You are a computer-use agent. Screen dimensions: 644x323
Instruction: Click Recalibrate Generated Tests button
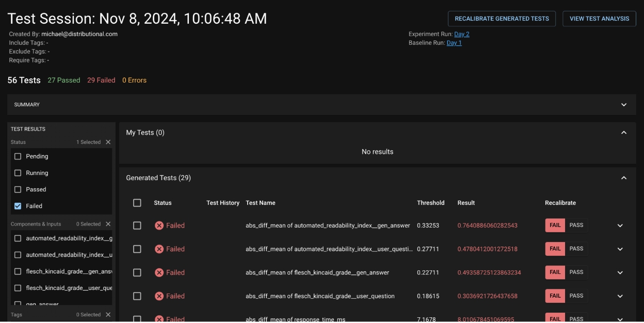[502, 19]
